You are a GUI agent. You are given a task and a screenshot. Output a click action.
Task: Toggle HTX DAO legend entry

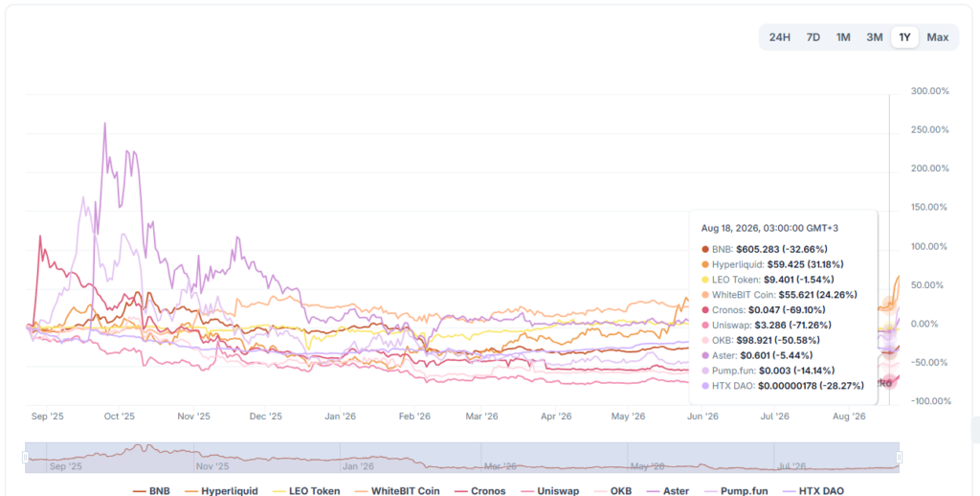click(x=813, y=491)
